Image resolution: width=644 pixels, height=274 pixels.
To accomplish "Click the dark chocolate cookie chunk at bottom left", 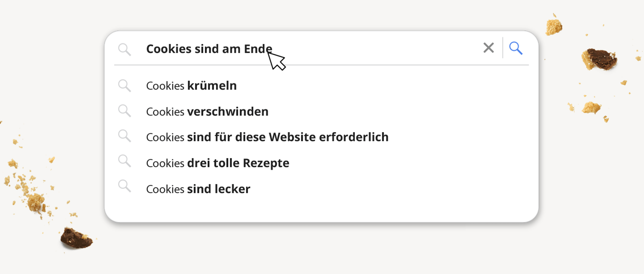I will pyautogui.click(x=76, y=238).
